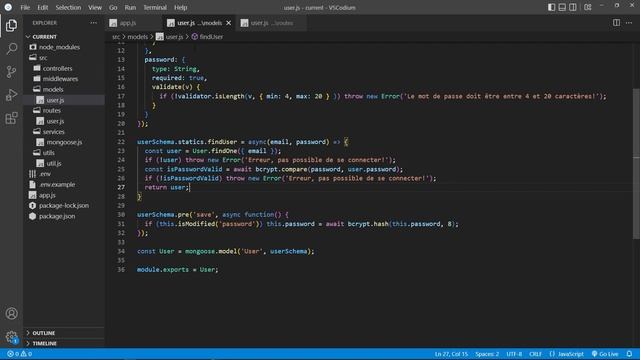
Task: Switch to the user.js routes tab
Action: click(271, 23)
